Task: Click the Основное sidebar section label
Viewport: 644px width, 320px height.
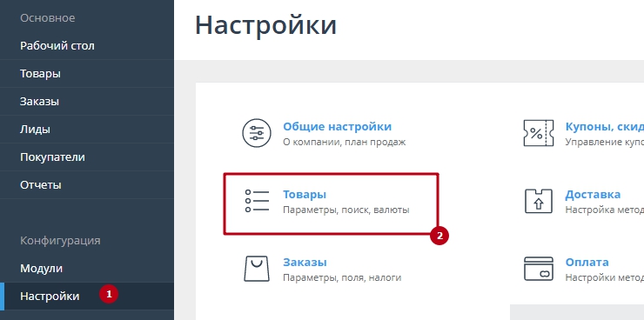Action: point(48,18)
